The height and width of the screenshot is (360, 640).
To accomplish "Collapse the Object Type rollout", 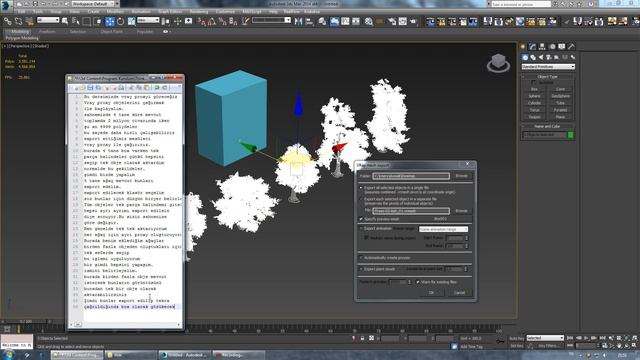I will coord(547,77).
